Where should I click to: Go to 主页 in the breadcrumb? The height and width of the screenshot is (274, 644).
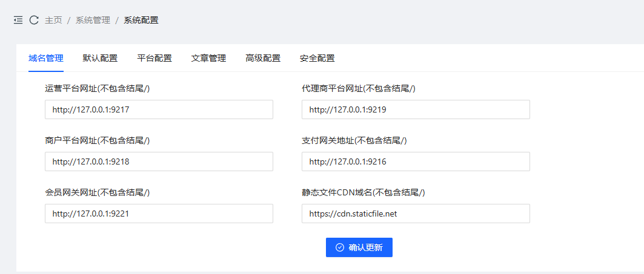(53, 20)
